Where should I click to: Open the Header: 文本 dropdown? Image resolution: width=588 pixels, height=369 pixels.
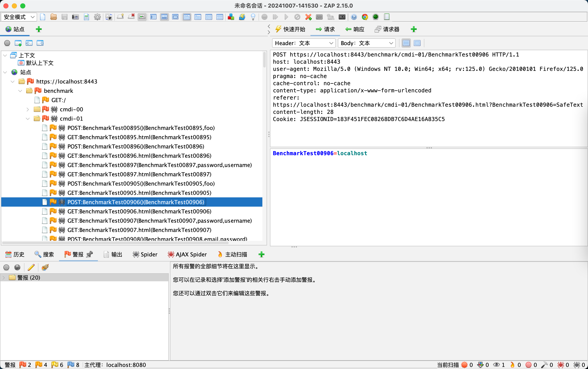click(x=304, y=43)
